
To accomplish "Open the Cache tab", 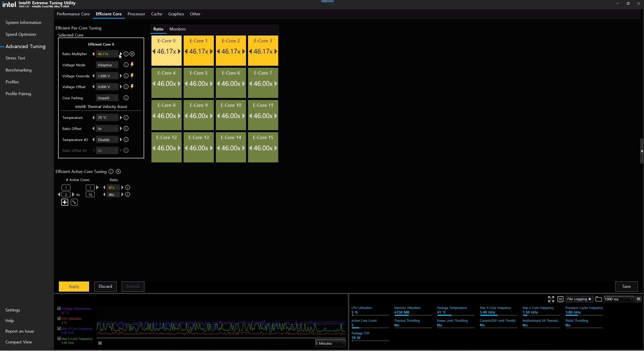I will point(156,14).
